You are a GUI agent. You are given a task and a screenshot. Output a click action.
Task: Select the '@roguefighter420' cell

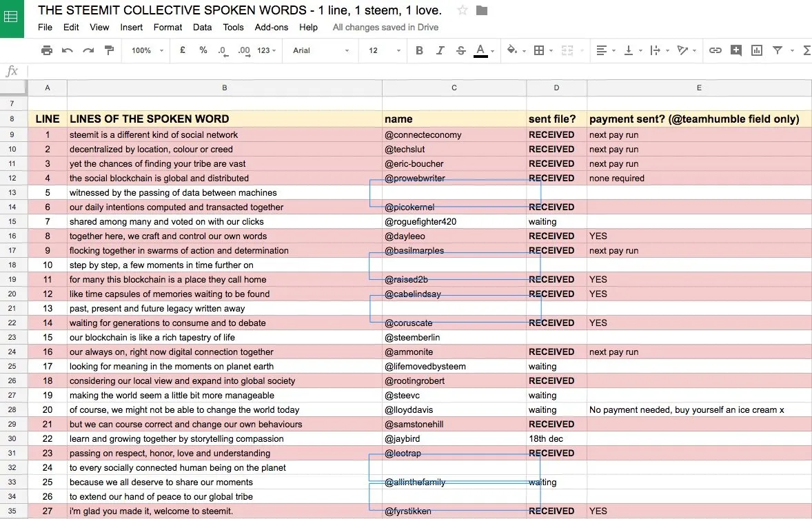pyautogui.click(x=454, y=221)
